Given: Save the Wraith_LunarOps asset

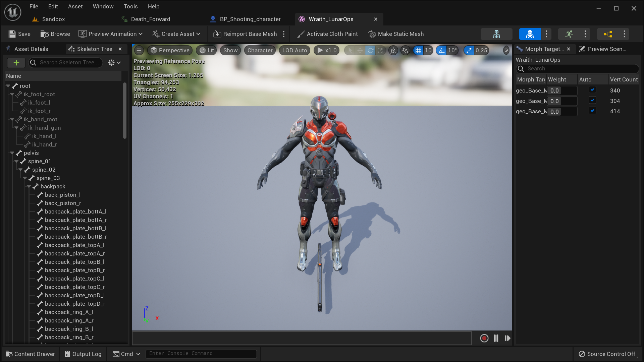Looking at the screenshot, I should point(19,34).
